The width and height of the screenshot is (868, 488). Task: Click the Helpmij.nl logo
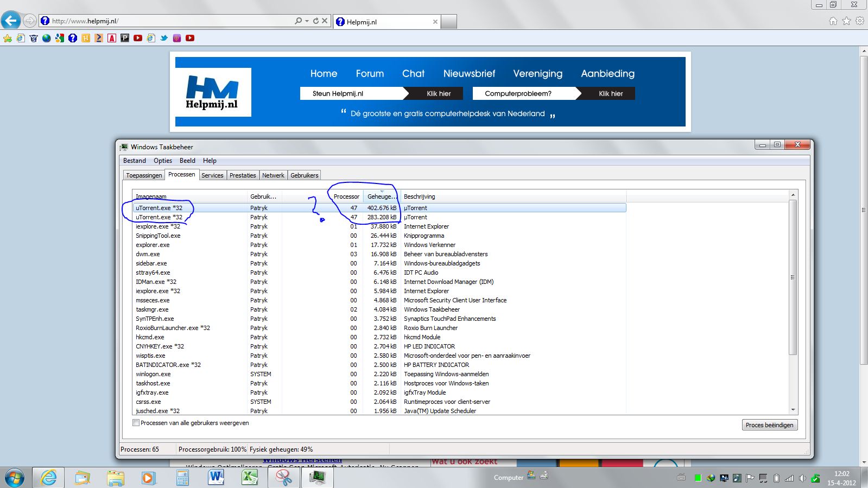pos(213,92)
